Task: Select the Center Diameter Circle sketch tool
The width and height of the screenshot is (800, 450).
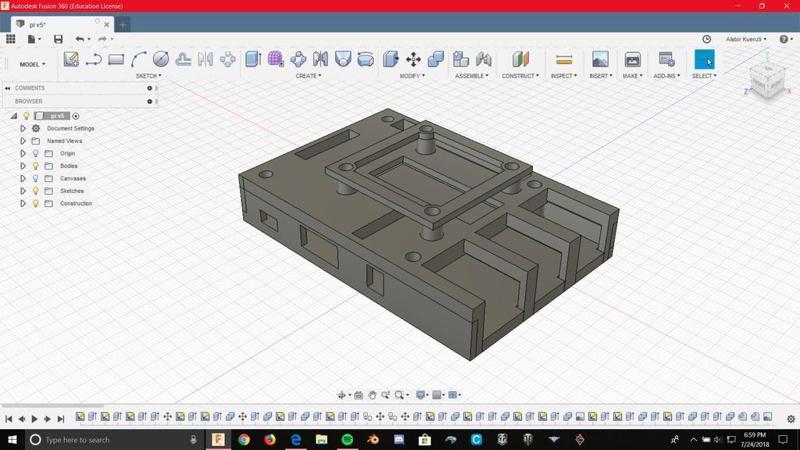Action: [x=160, y=60]
